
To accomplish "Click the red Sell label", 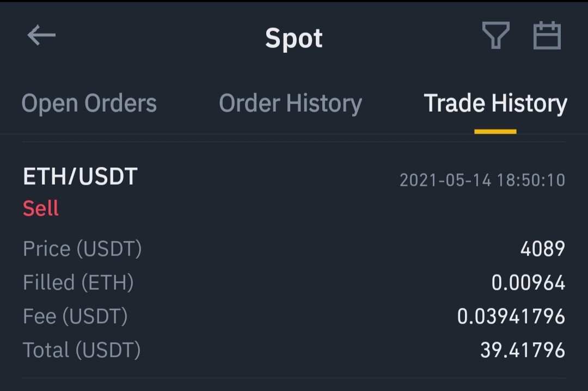I will pyautogui.click(x=40, y=208).
